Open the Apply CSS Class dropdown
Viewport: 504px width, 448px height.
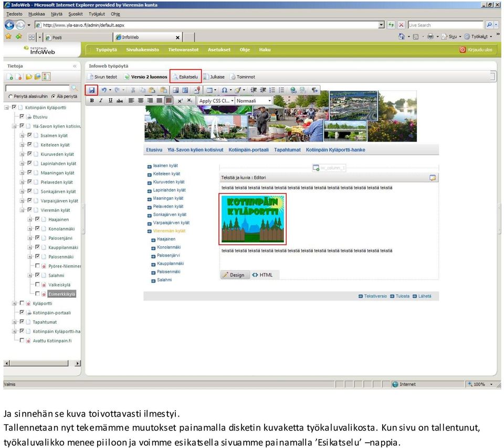pos(216,101)
